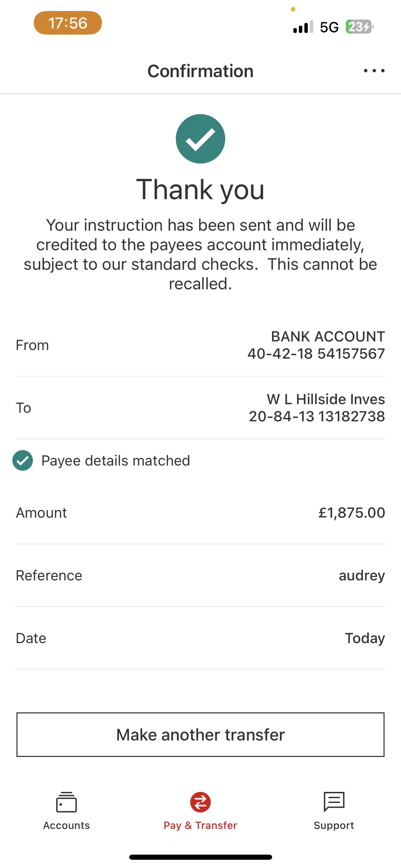Image resolution: width=401 pixels, height=868 pixels.
Task: Tap the Accounts wallet icon
Action: click(x=66, y=802)
